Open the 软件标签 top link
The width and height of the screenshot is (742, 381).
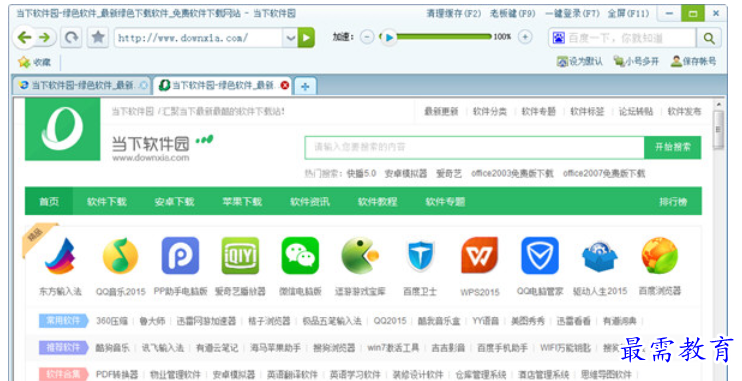[x=587, y=111]
